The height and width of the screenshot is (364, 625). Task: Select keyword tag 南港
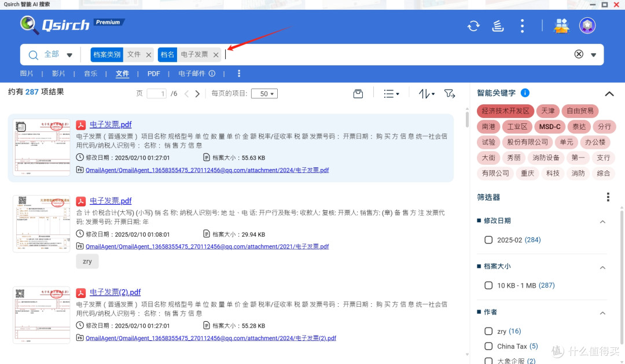(x=488, y=126)
